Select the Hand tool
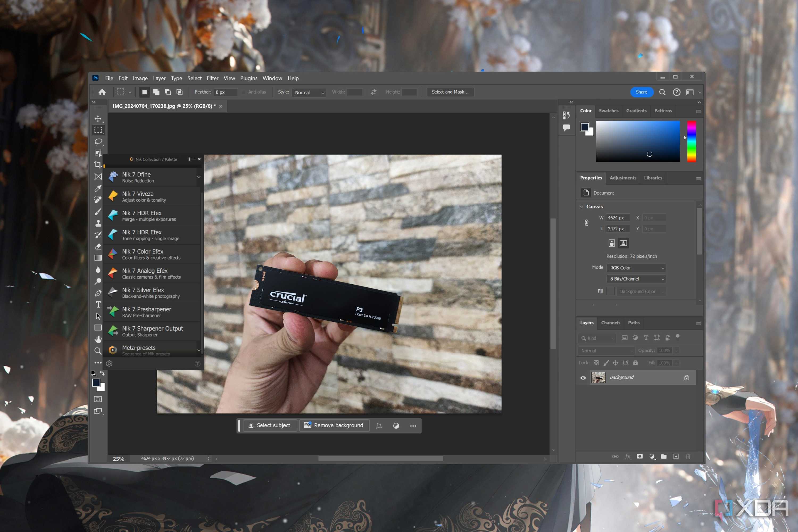 click(98, 339)
